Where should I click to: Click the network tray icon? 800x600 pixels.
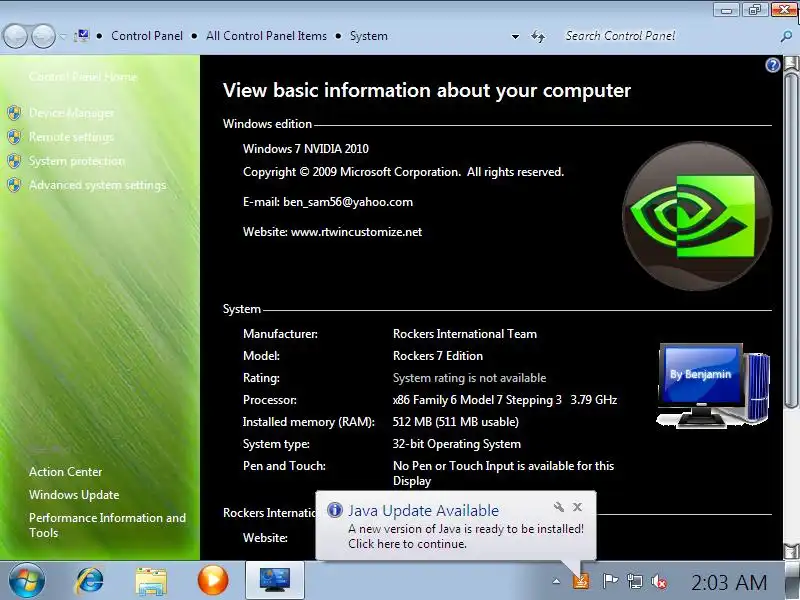pyautogui.click(x=635, y=581)
